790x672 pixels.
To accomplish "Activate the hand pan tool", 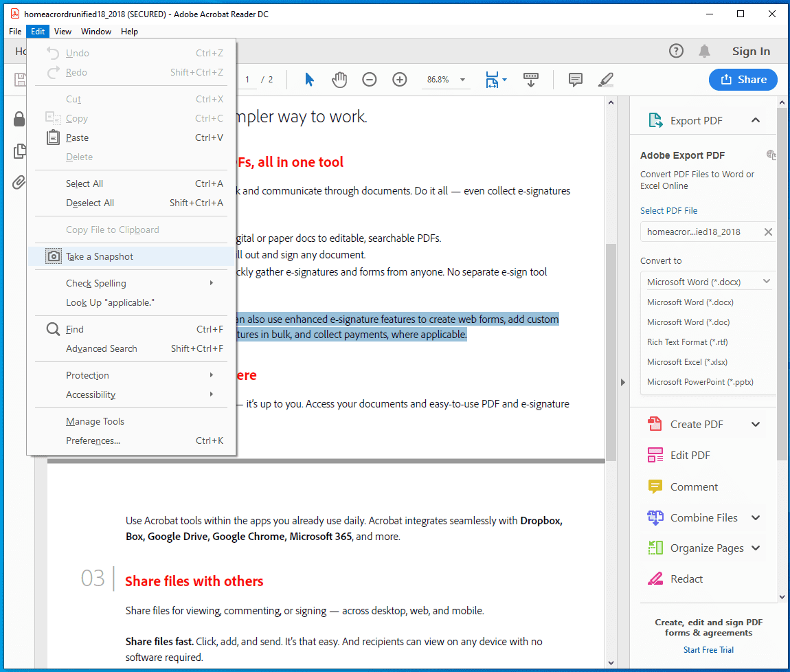I will pos(339,80).
